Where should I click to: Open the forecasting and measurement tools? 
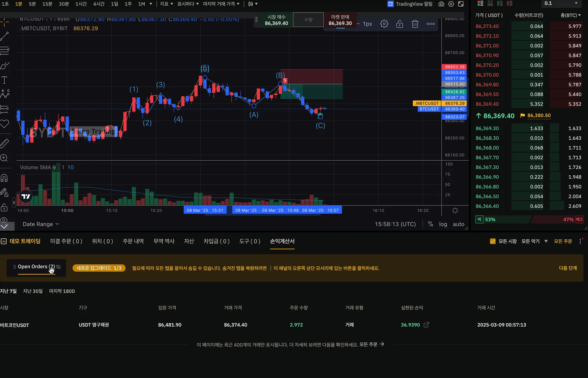tap(5, 109)
